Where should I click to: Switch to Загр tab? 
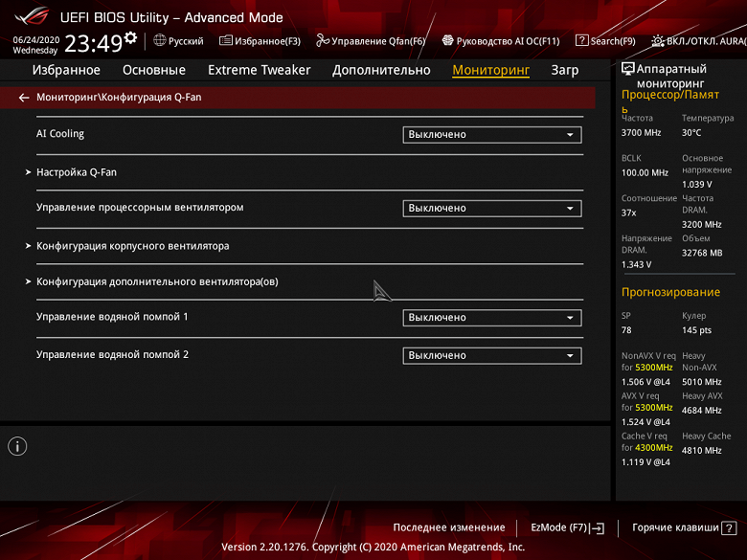coord(565,70)
